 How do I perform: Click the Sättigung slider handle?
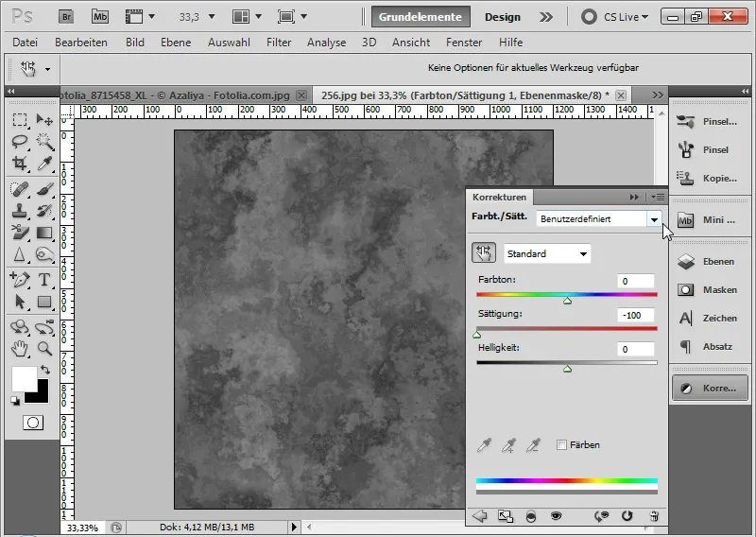click(477, 335)
